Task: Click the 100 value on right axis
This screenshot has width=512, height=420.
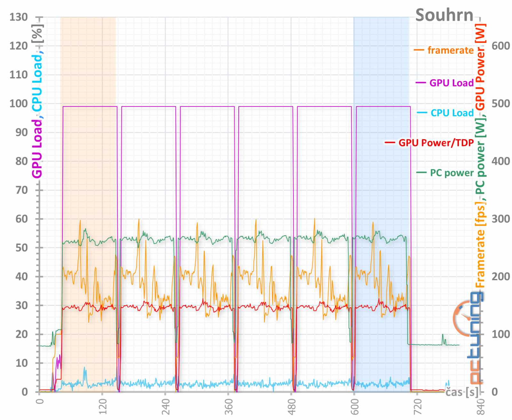Action: coord(501,334)
